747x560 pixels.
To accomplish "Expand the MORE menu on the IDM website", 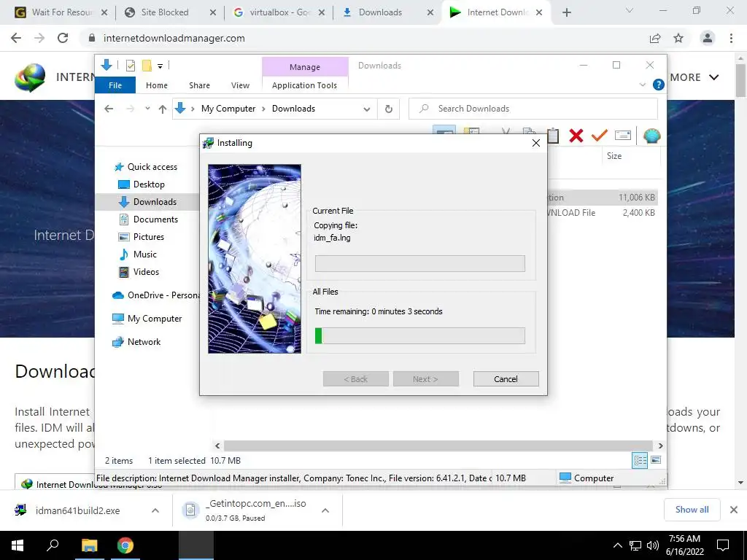I will pos(694,77).
